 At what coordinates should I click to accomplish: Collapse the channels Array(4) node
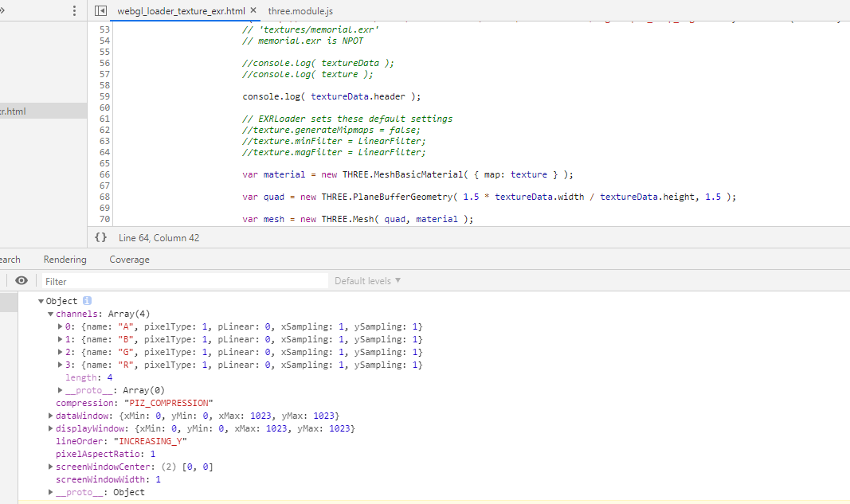(50, 314)
